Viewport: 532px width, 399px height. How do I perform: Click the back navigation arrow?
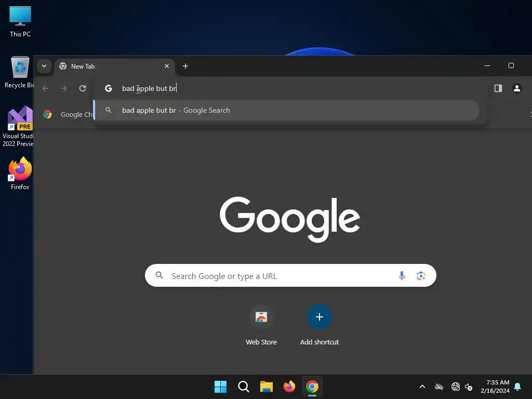(x=46, y=88)
